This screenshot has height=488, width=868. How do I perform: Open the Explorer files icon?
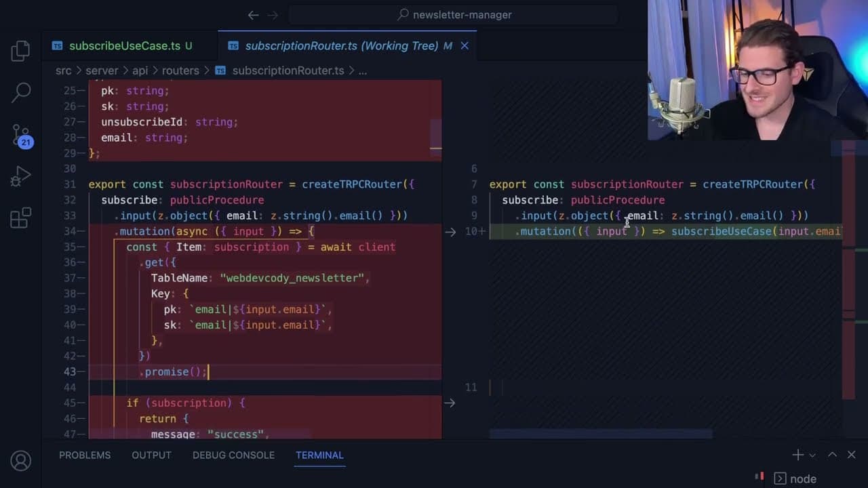coord(20,52)
